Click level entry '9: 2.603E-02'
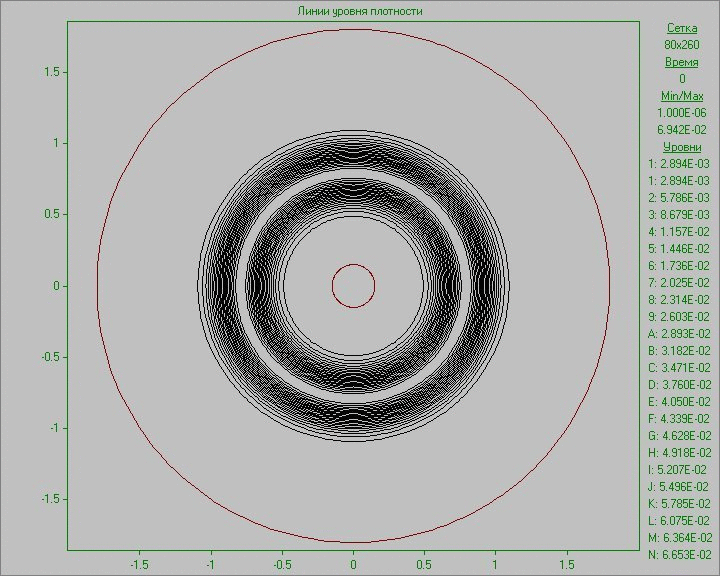Image resolution: width=720 pixels, height=576 pixels. click(679, 317)
